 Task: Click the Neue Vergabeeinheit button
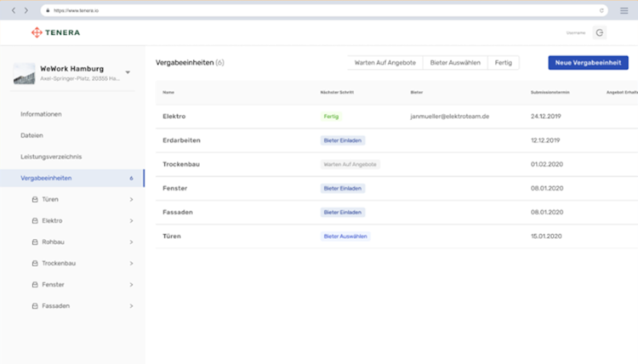(x=588, y=63)
